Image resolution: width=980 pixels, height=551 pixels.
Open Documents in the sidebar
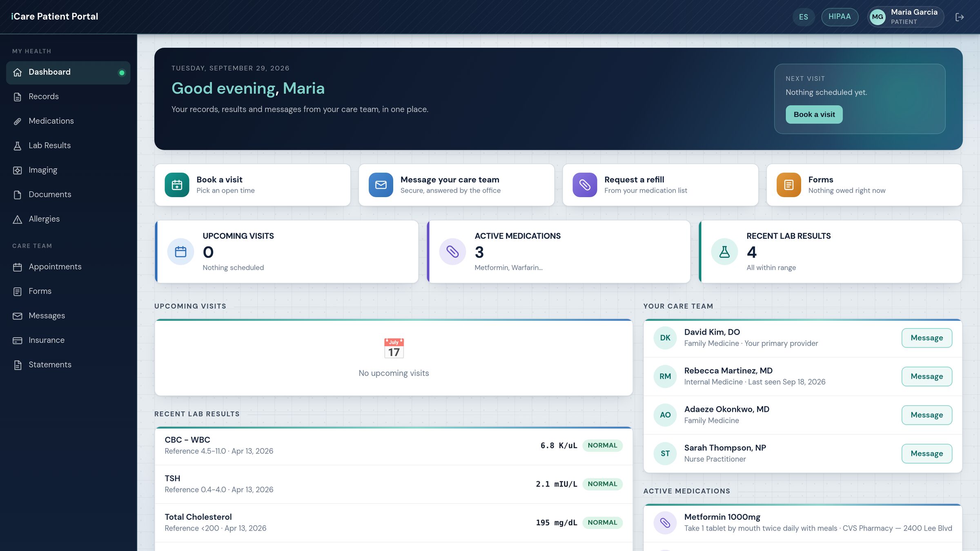(68, 195)
